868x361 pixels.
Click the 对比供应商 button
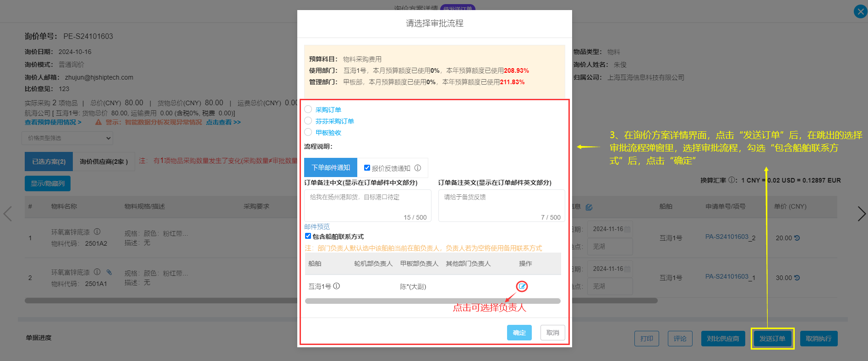pos(723,339)
